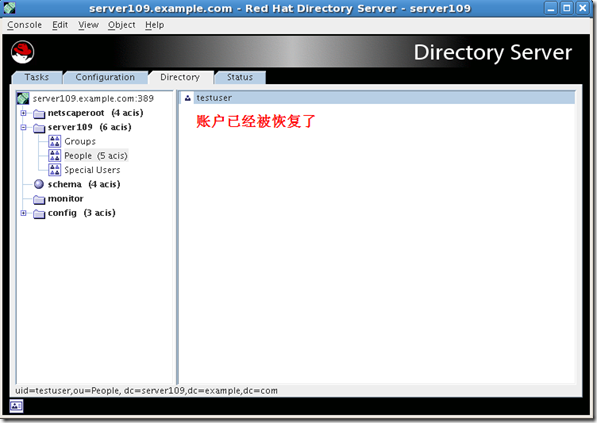Switch to the Tasks tab
597x423 pixels.
[37, 77]
